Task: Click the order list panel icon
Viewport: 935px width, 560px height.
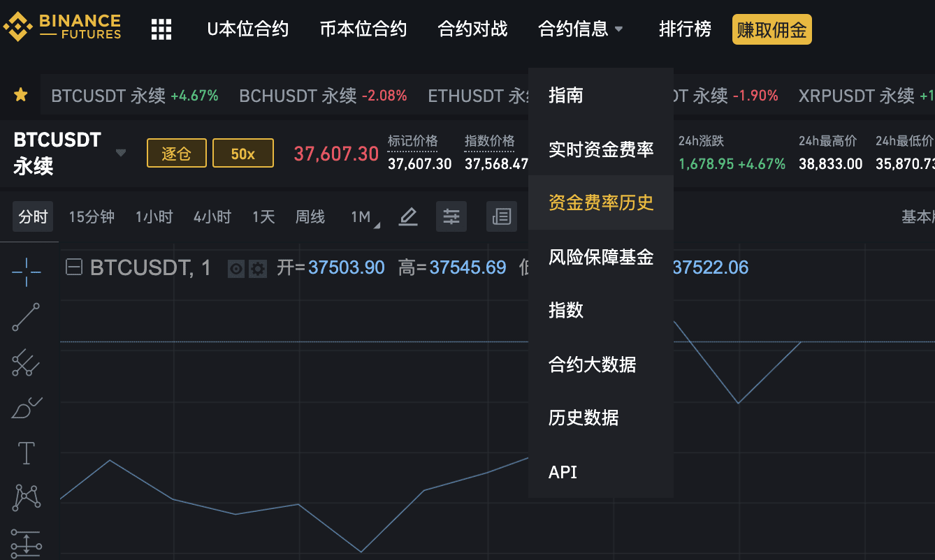Action: click(502, 217)
